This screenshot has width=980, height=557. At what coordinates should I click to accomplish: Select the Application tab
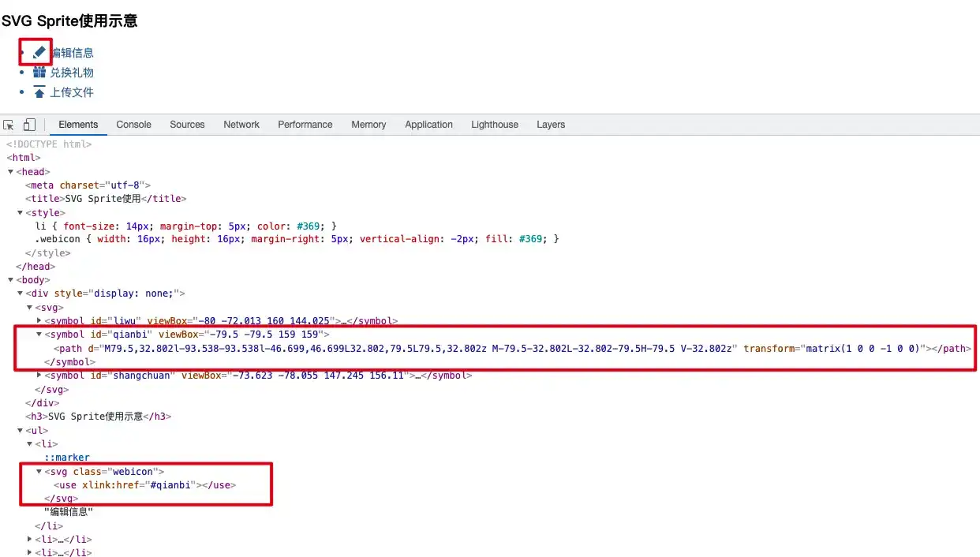click(x=429, y=125)
